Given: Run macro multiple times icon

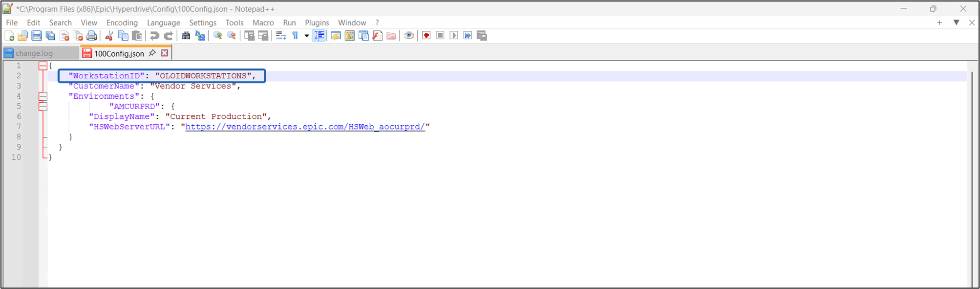Looking at the screenshot, I should click(468, 36).
